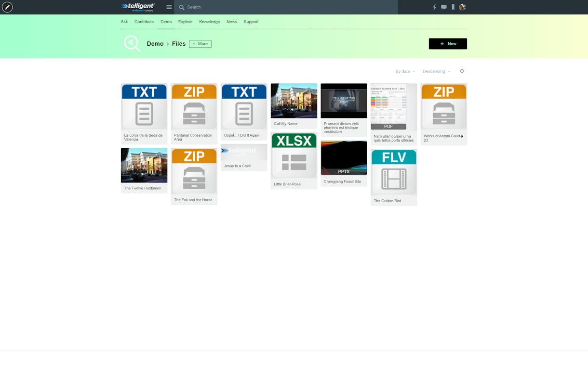Screen dimensions: 588x389
Task: Open gallery view settings gear icon
Action: pyautogui.click(x=462, y=71)
